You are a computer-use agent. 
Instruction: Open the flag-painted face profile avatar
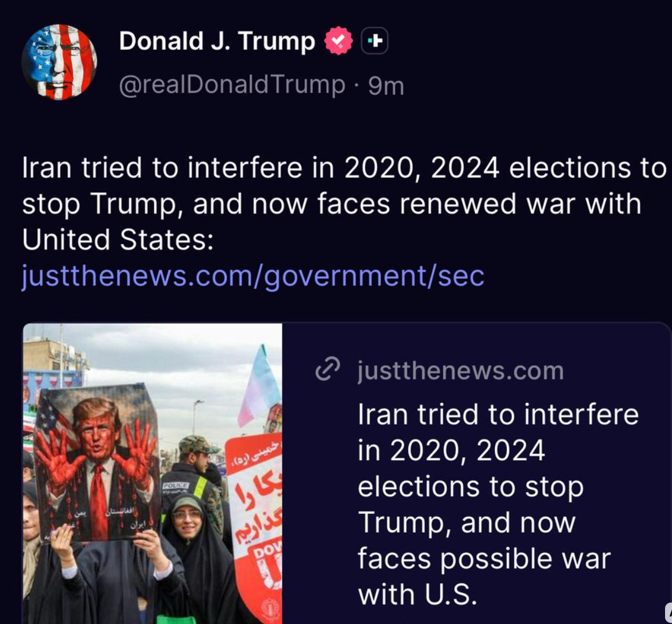pos(59,62)
